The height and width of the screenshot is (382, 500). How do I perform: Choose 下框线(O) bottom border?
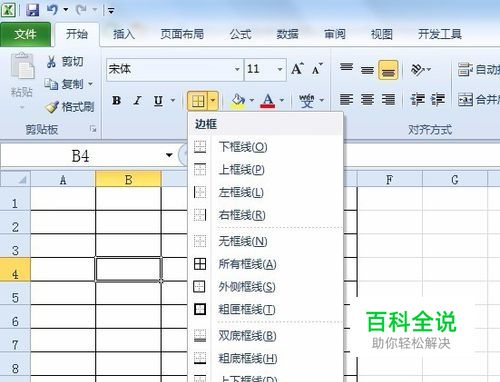point(266,147)
